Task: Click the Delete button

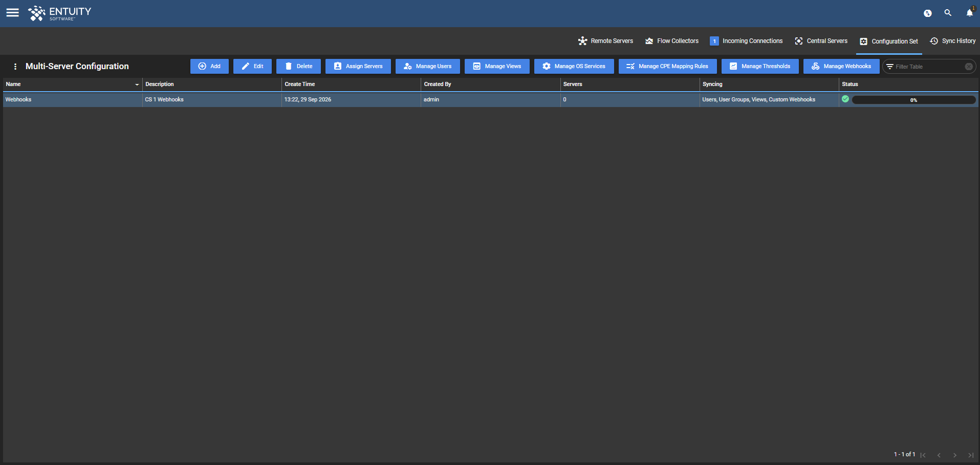Action: [x=298, y=66]
